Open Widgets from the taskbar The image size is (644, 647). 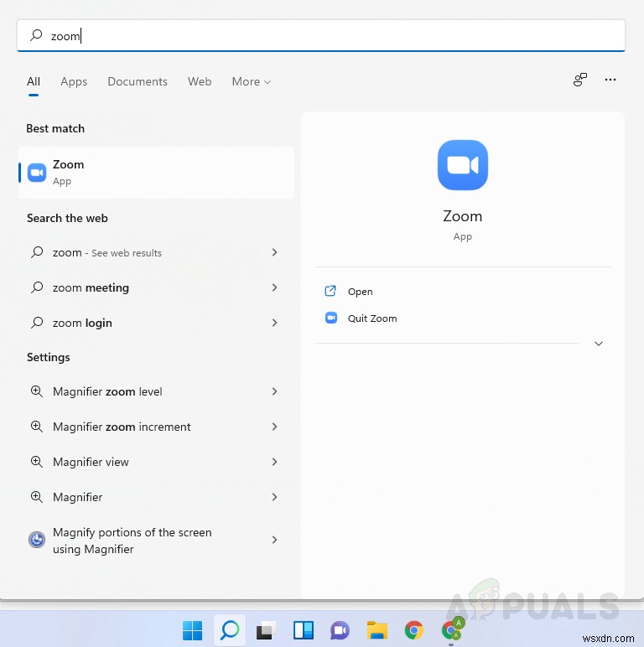[x=303, y=630]
